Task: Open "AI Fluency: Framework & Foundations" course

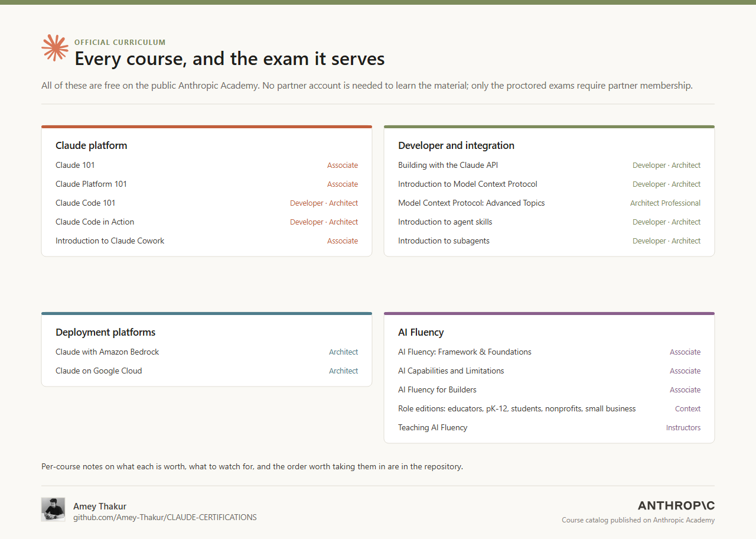Action: pos(465,352)
